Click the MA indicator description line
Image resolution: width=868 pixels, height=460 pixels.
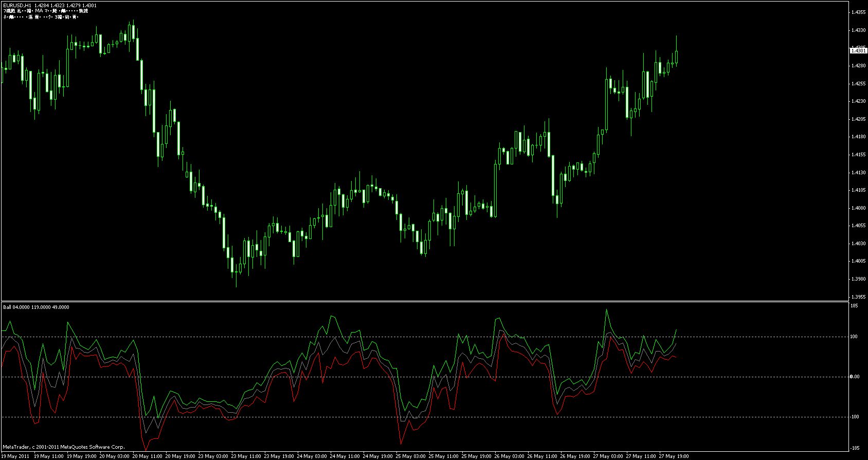click(45, 11)
